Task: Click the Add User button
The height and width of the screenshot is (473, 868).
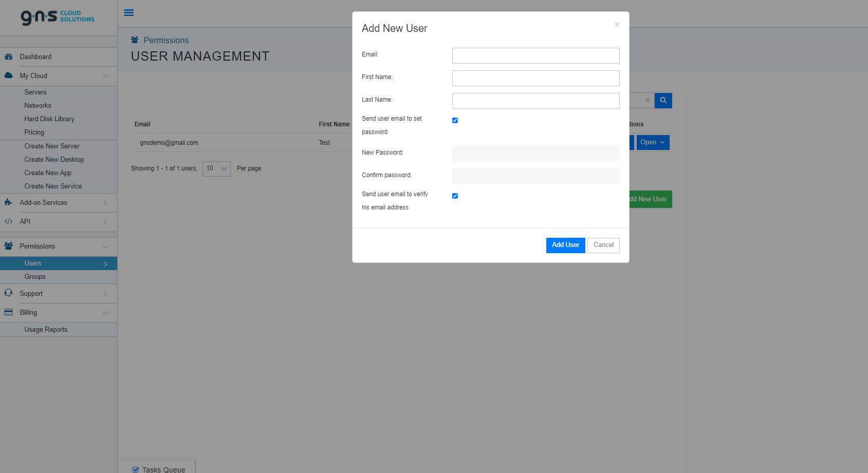Action: [x=565, y=245]
